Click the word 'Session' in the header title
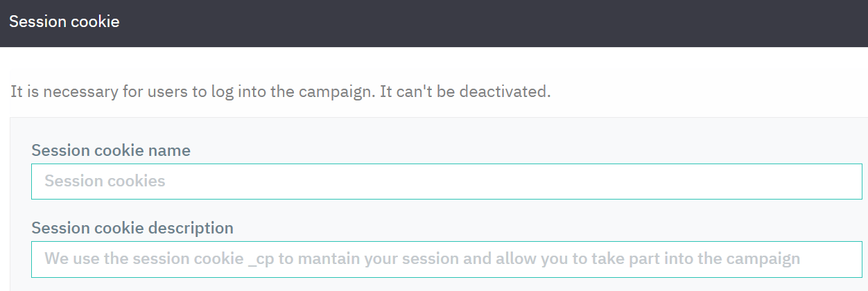This screenshot has height=291, width=868. 35,21
